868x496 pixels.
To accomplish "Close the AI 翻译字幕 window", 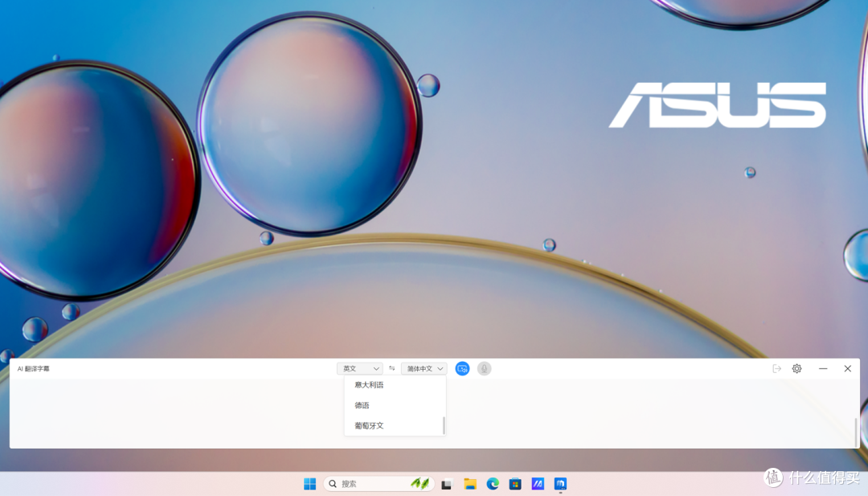I will coord(848,369).
